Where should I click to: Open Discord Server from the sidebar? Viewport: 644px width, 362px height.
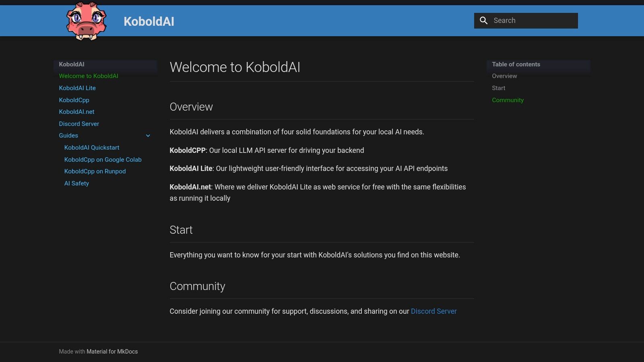pos(79,124)
